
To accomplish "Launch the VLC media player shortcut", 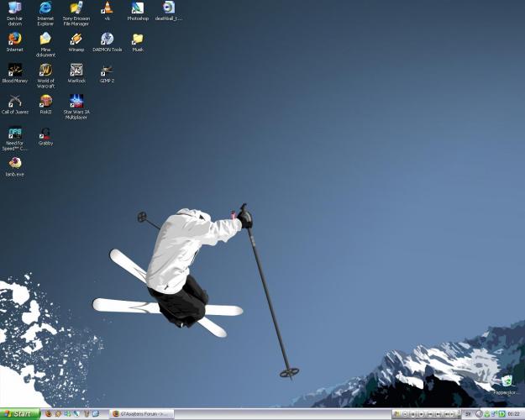I will click(x=107, y=8).
